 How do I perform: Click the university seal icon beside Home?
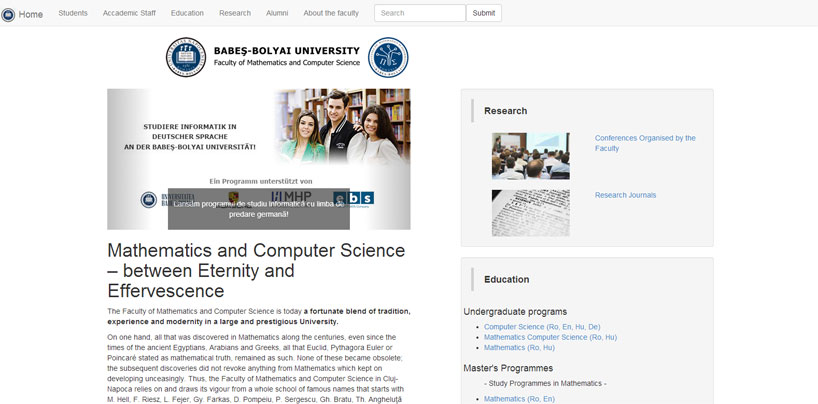pyautogui.click(x=8, y=15)
